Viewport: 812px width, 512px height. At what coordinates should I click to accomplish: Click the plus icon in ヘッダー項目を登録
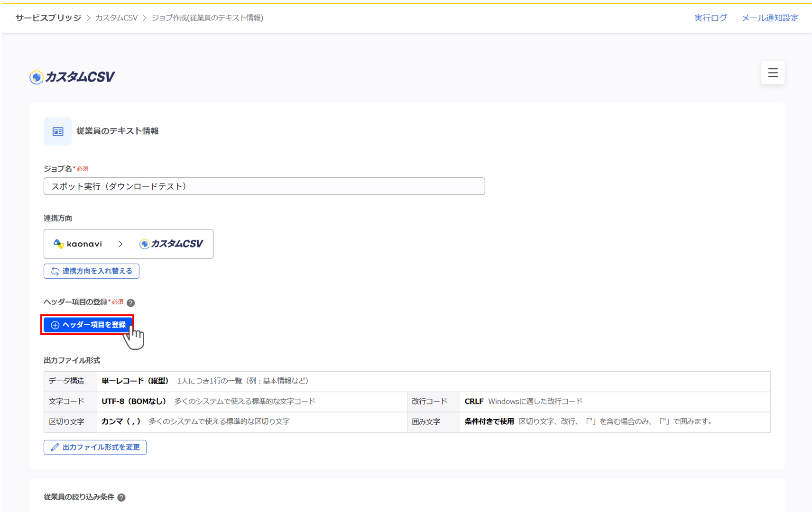(55, 325)
